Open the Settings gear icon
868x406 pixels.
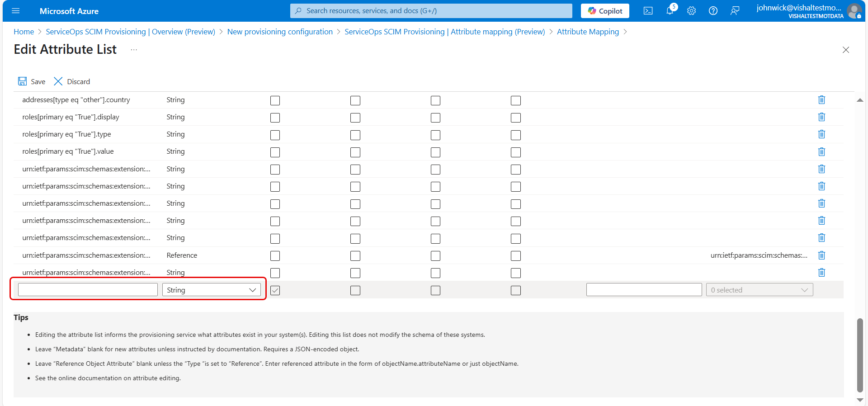691,11
